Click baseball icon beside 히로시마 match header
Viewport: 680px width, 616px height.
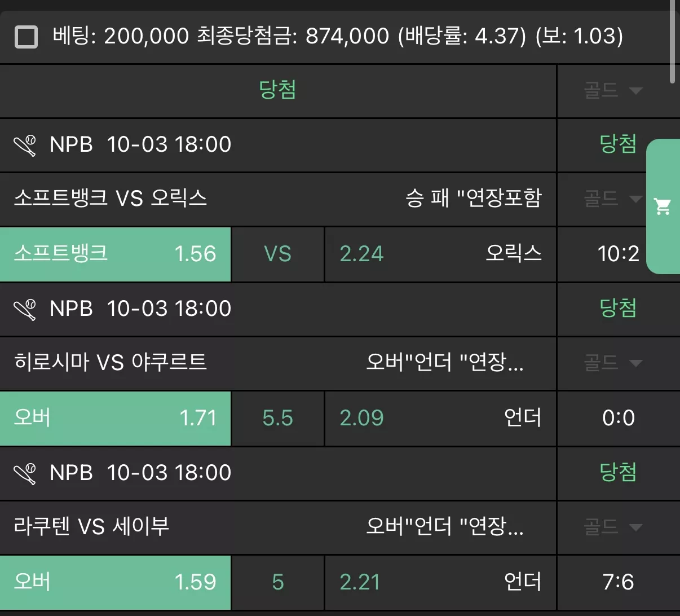[x=25, y=309]
